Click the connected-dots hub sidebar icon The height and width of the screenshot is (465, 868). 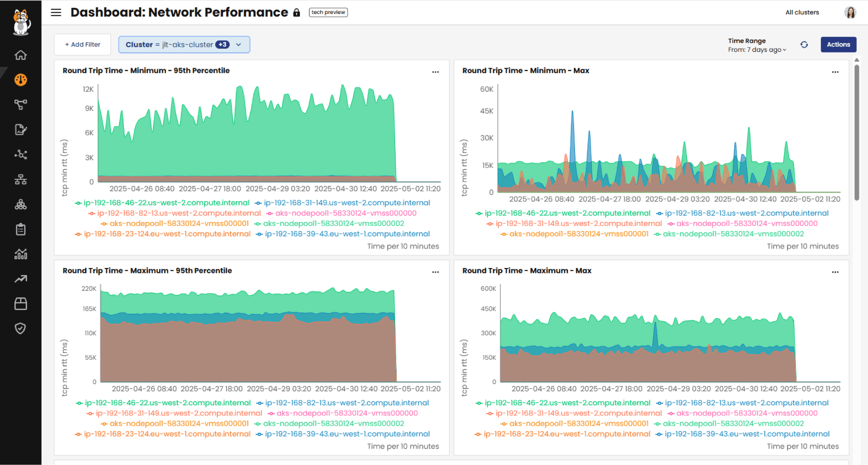(21, 155)
